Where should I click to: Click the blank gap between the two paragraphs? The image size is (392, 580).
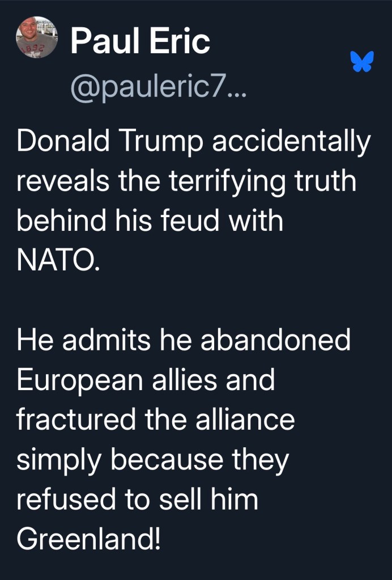193,300
